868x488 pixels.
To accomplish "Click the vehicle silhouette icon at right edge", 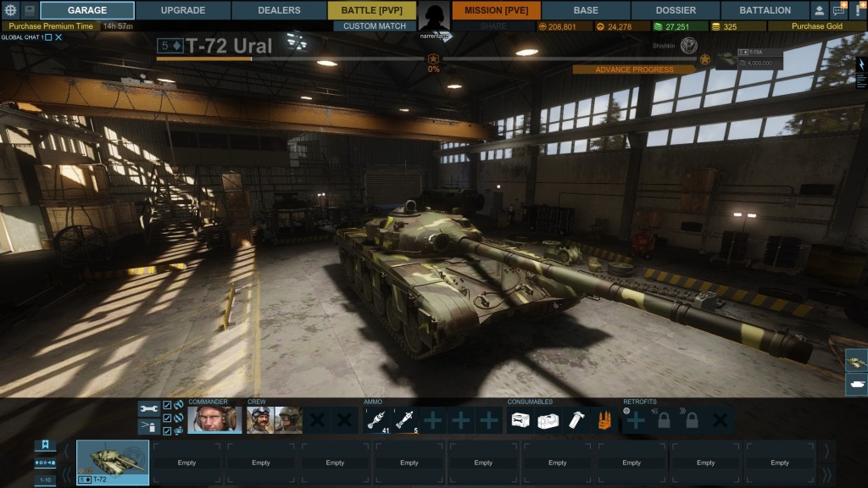I will [x=856, y=384].
